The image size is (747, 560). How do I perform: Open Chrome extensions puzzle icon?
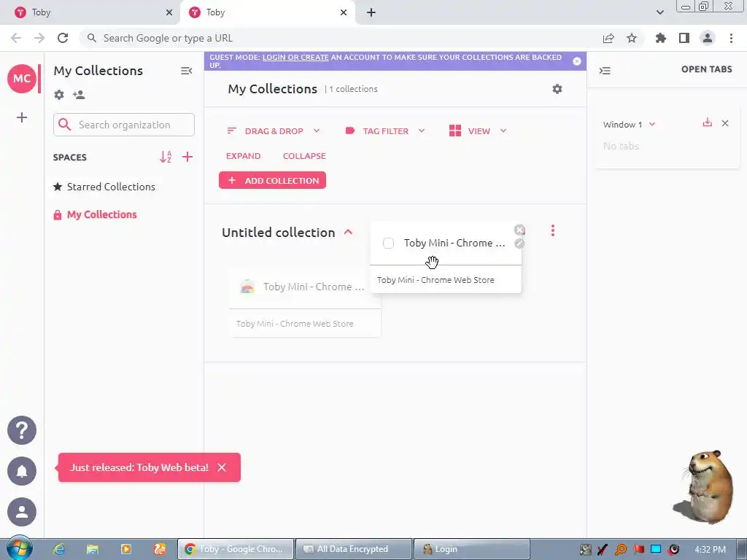pyautogui.click(x=660, y=38)
